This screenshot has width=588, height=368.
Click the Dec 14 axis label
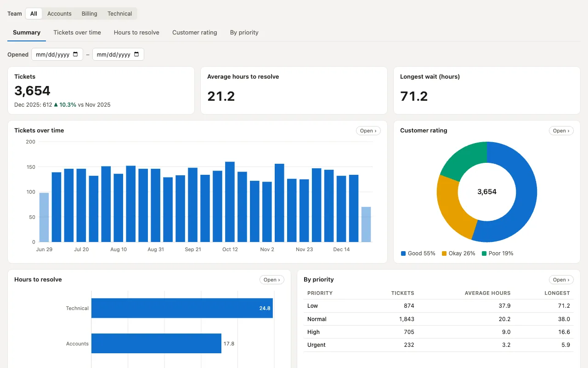coord(341,249)
